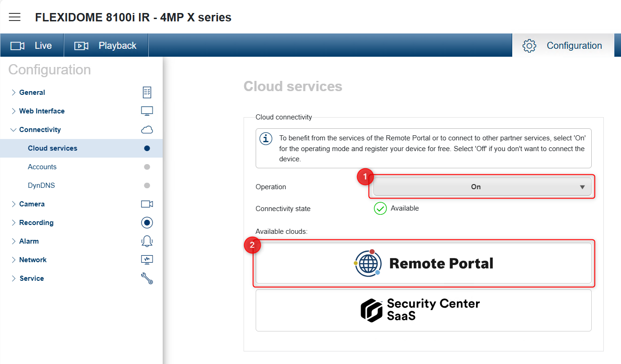Click the Service wrench icon

tap(147, 278)
